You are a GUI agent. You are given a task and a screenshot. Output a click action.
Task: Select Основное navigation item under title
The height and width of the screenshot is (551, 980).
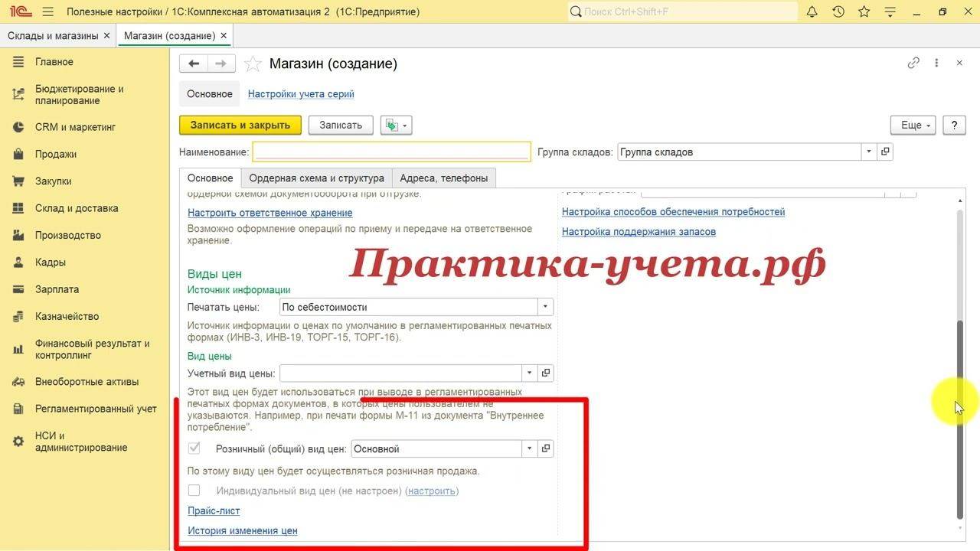(x=209, y=94)
